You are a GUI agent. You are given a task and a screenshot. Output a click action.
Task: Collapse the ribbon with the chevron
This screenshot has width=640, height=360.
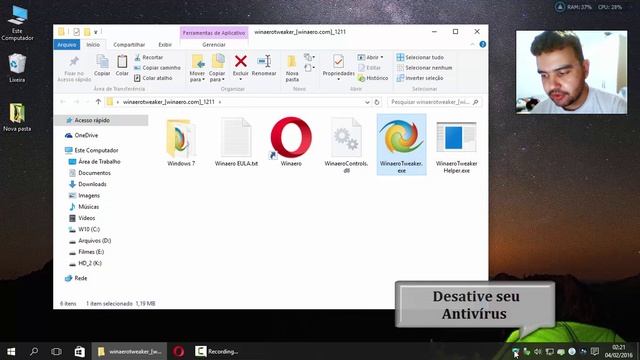(473, 44)
